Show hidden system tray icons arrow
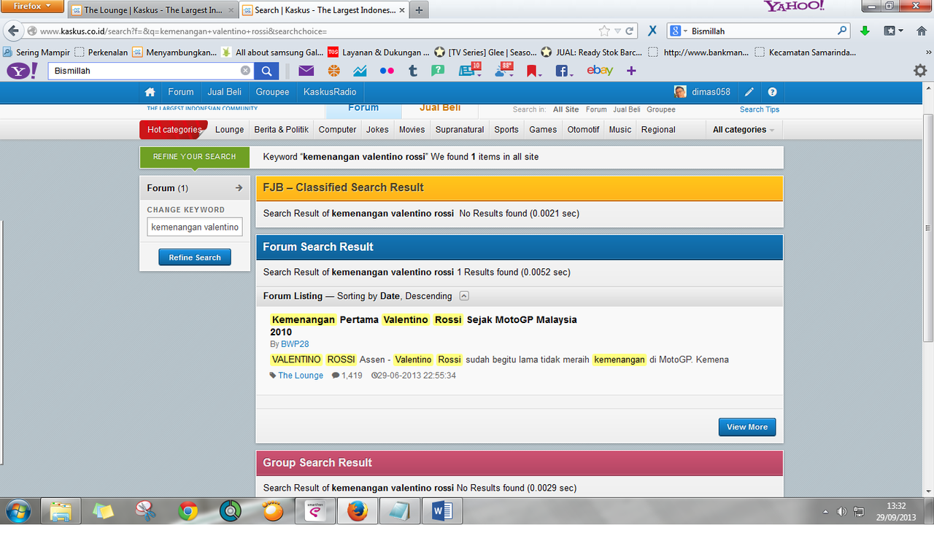This screenshot has width=934, height=560. pos(826,511)
